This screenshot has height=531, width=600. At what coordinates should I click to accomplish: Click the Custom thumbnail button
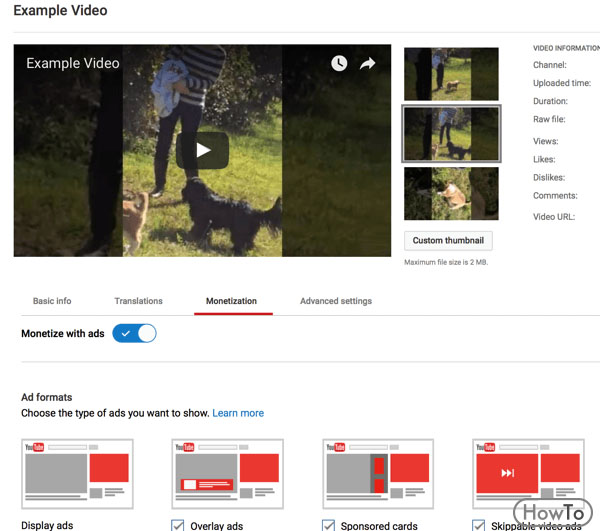tap(448, 241)
